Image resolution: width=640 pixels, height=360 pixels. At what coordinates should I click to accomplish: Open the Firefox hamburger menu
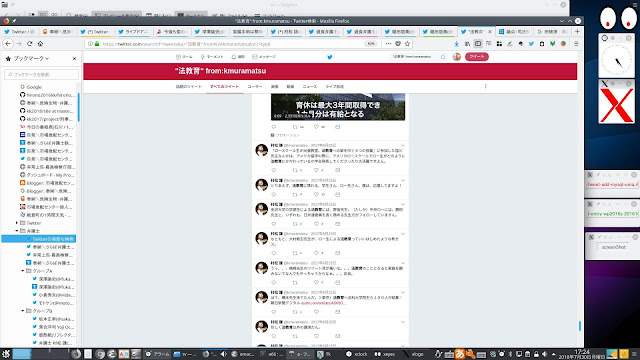coord(576,44)
